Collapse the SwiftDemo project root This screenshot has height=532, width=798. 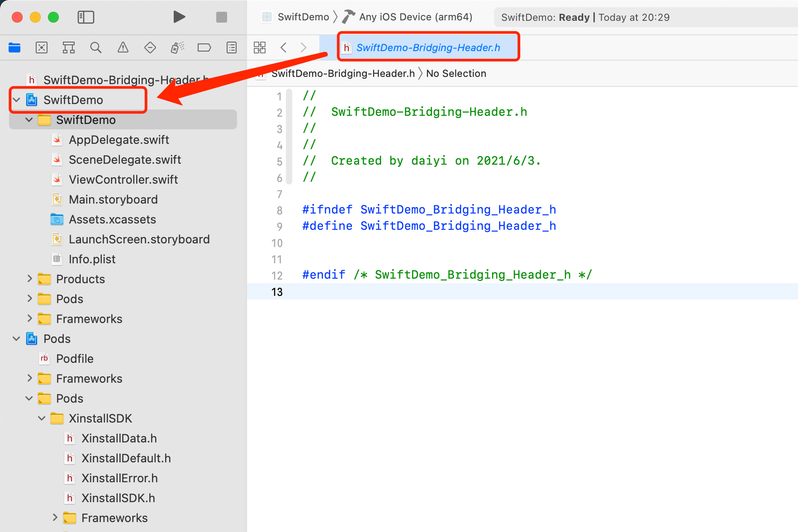pos(16,100)
